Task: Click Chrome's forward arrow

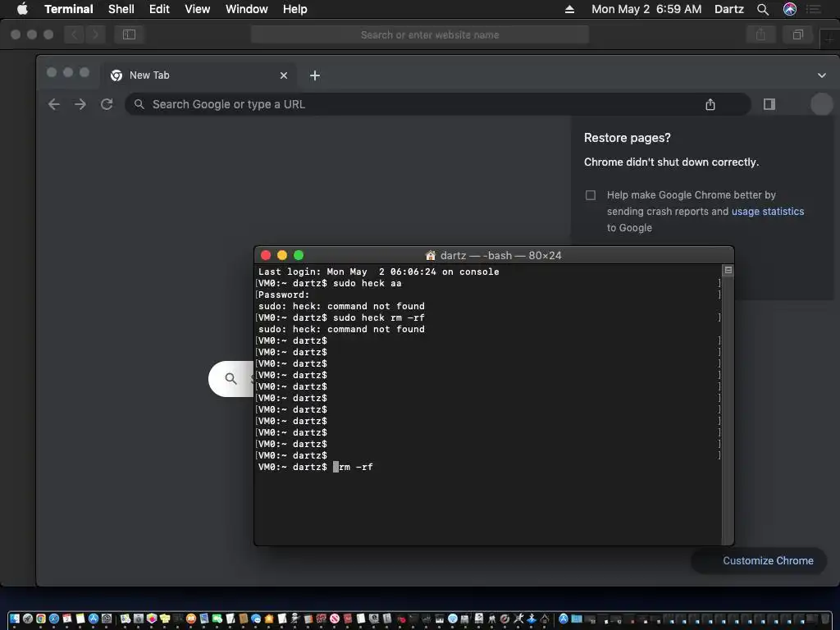Action: 80,104
